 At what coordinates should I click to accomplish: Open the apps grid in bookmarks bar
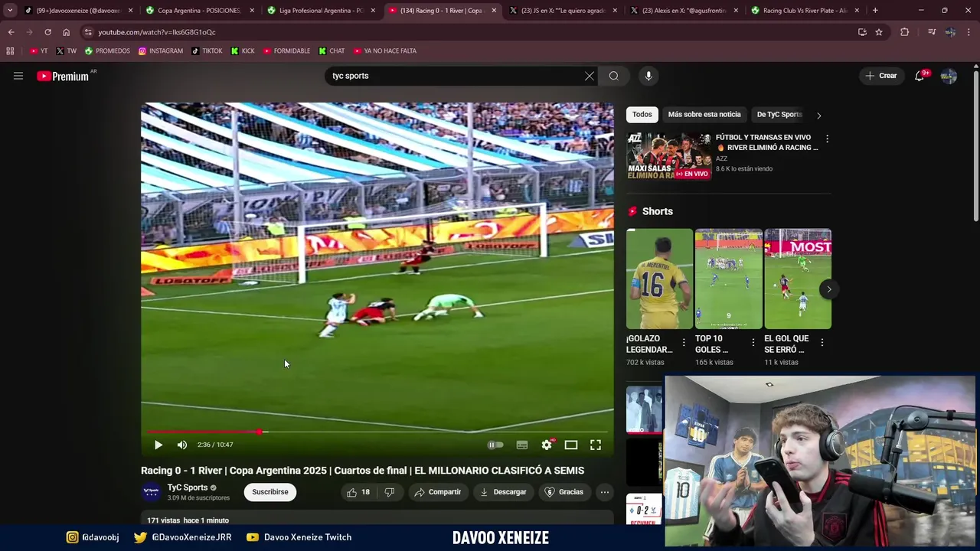[10, 51]
